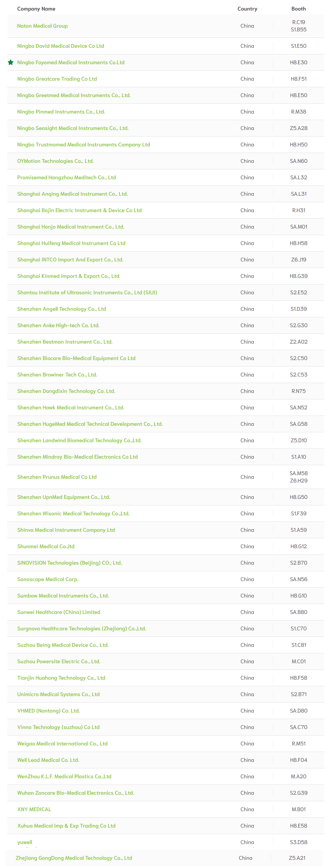Open Shenzhen HugeMed Medical Technical Development
This screenshot has height=868, width=334.
[x=90, y=424]
